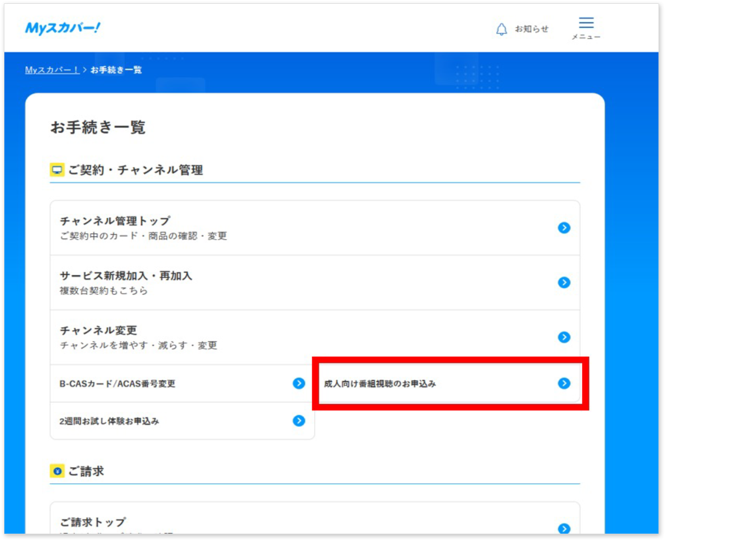Open 2週間お試し体験お申込み link
Viewport: 756px width, 542px height.
coord(182,421)
